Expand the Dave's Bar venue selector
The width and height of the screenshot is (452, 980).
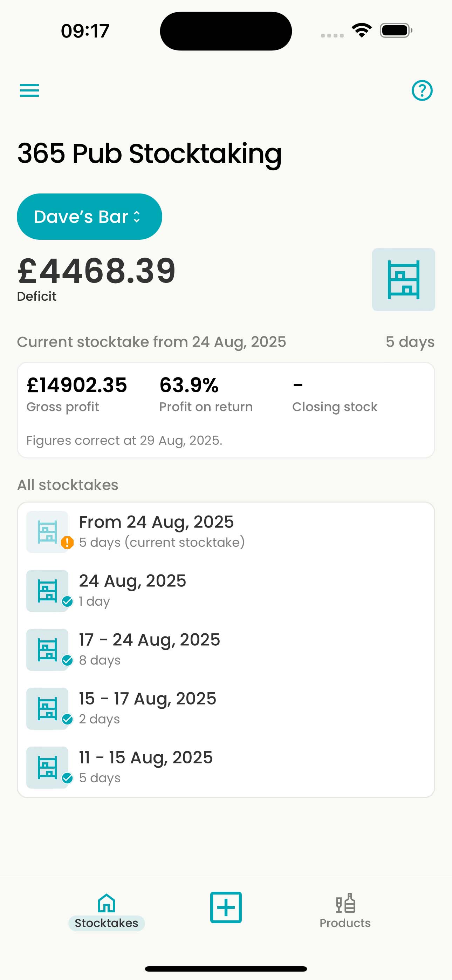pos(89,217)
